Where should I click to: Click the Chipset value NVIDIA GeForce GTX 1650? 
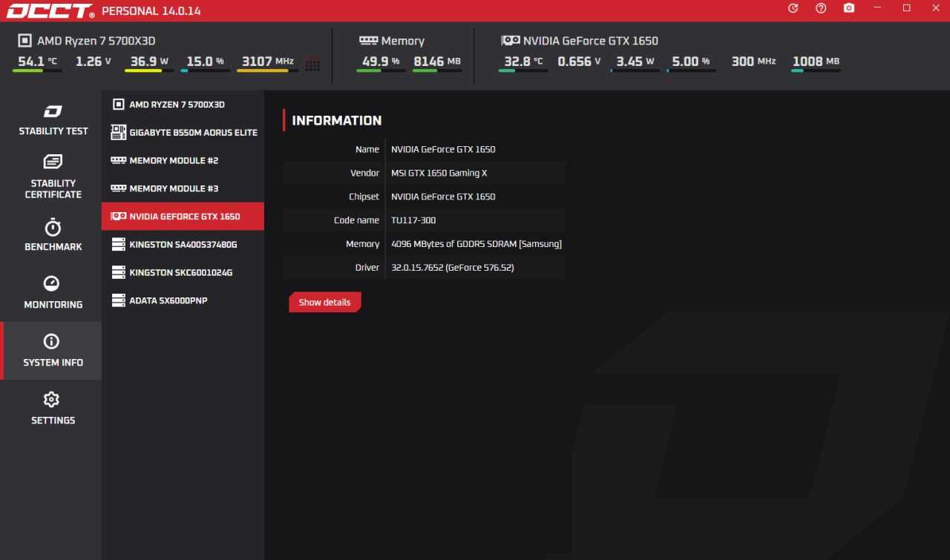pyautogui.click(x=443, y=197)
